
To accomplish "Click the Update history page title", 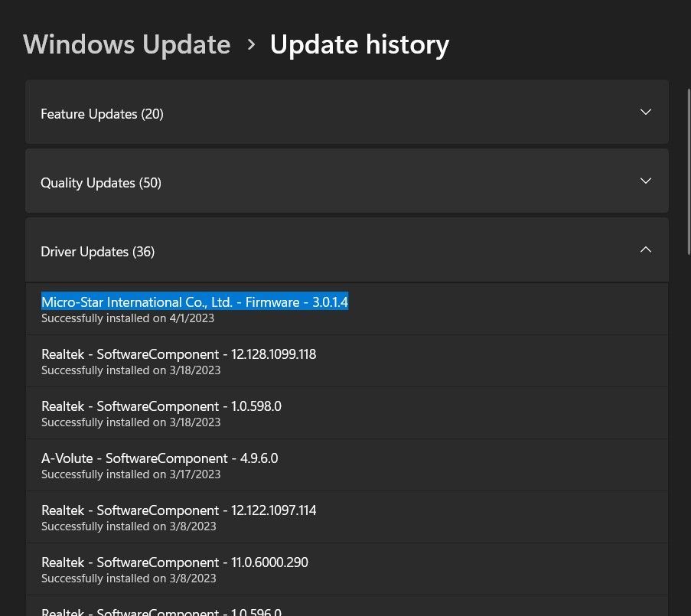I will (360, 44).
